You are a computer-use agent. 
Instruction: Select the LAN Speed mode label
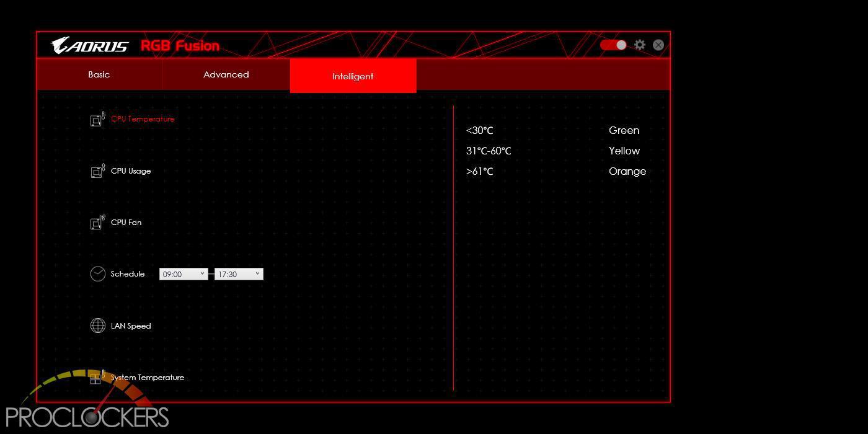pyautogui.click(x=131, y=326)
